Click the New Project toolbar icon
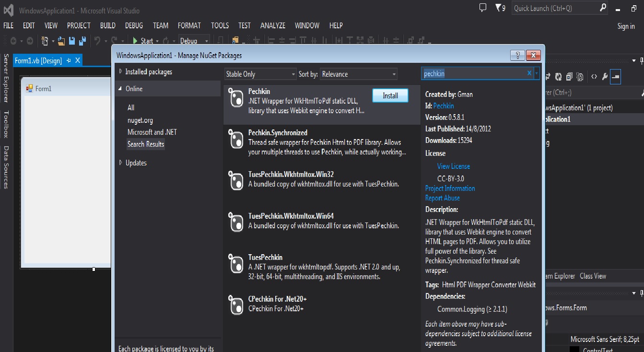The height and width of the screenshot is (352, 644). pyautogui.click(x=45, y=41)
